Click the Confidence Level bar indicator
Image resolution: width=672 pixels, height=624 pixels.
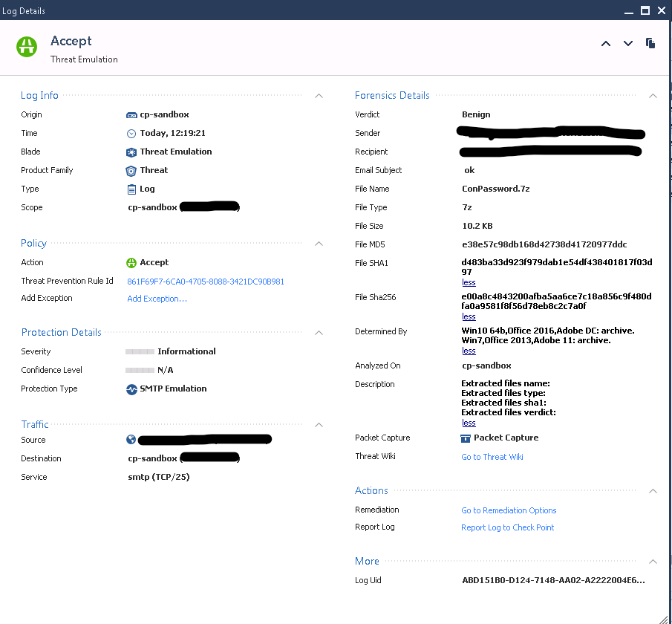[x=140, y=370]
